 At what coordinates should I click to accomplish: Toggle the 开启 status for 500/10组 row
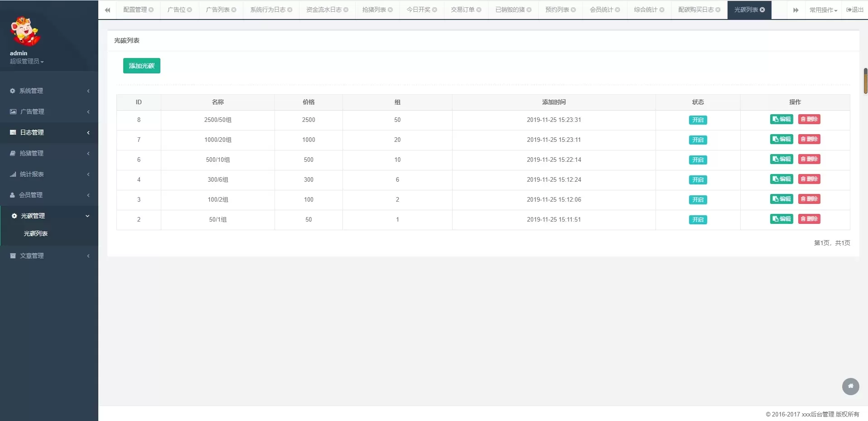[x=698, y=160]
